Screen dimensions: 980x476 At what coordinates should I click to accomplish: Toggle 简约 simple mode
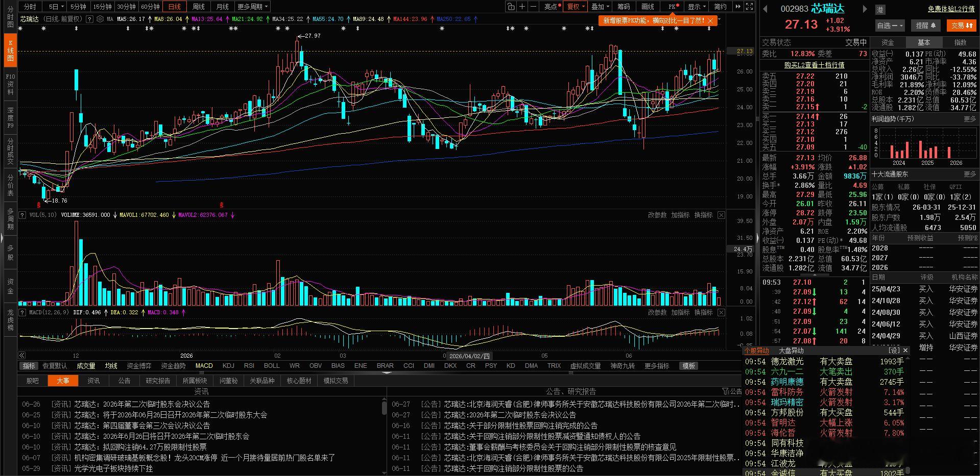coord(720,7)
